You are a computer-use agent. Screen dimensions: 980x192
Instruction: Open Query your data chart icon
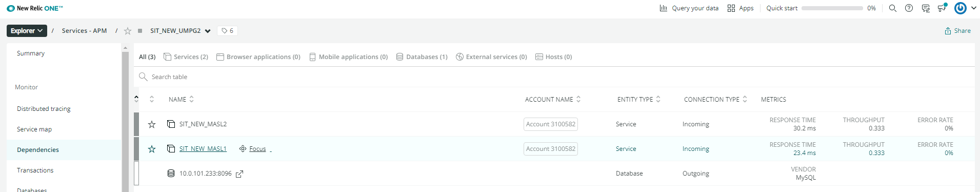664,8
